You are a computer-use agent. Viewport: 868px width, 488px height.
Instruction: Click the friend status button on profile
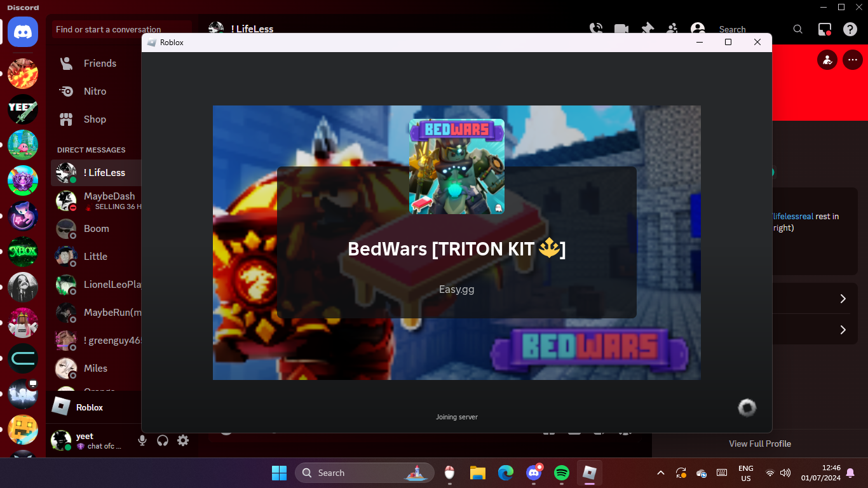(827, 60)
